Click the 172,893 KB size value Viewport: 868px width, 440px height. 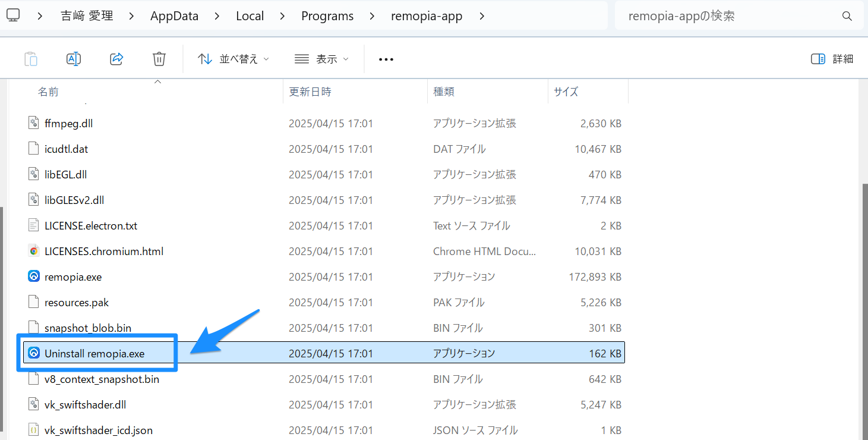pyautogui.click(x=595, y=277)
